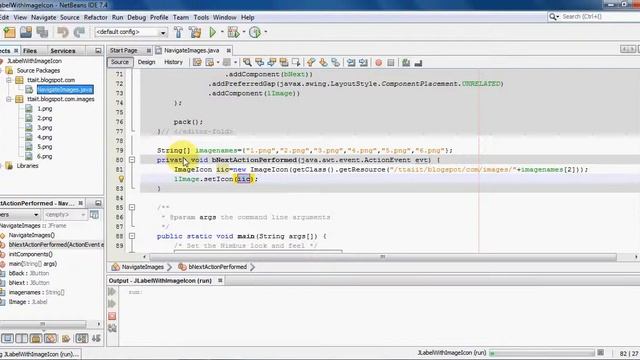Viewport: 640px width, 360px height.
Task: Click the red Start Macro Recording icon
Action: [378, 62]
